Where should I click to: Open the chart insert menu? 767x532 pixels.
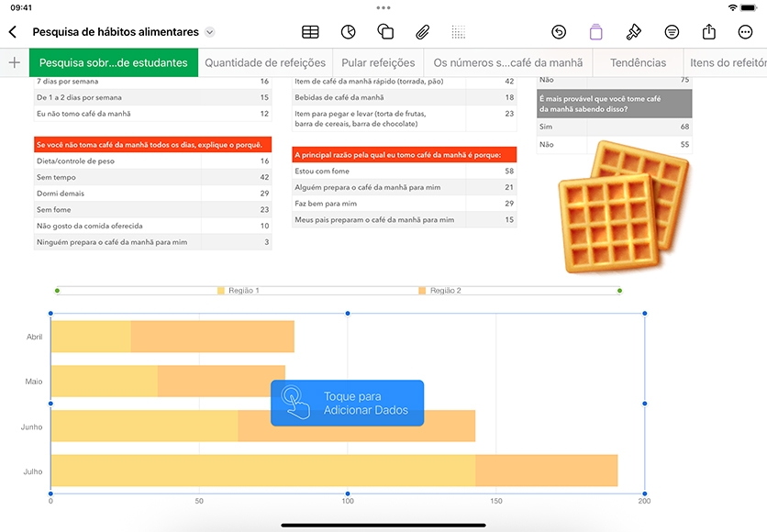pos(348,32)
